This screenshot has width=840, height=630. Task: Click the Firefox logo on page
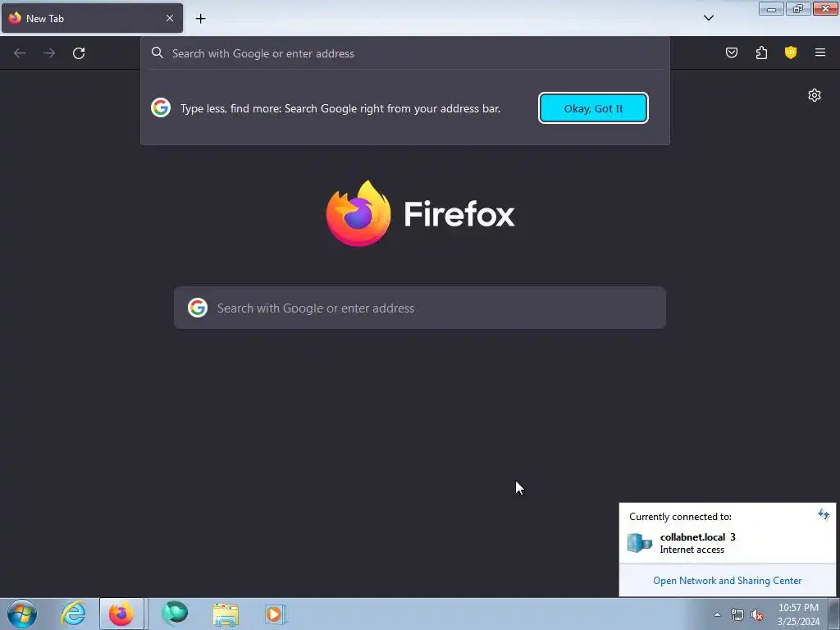[420, 214]
